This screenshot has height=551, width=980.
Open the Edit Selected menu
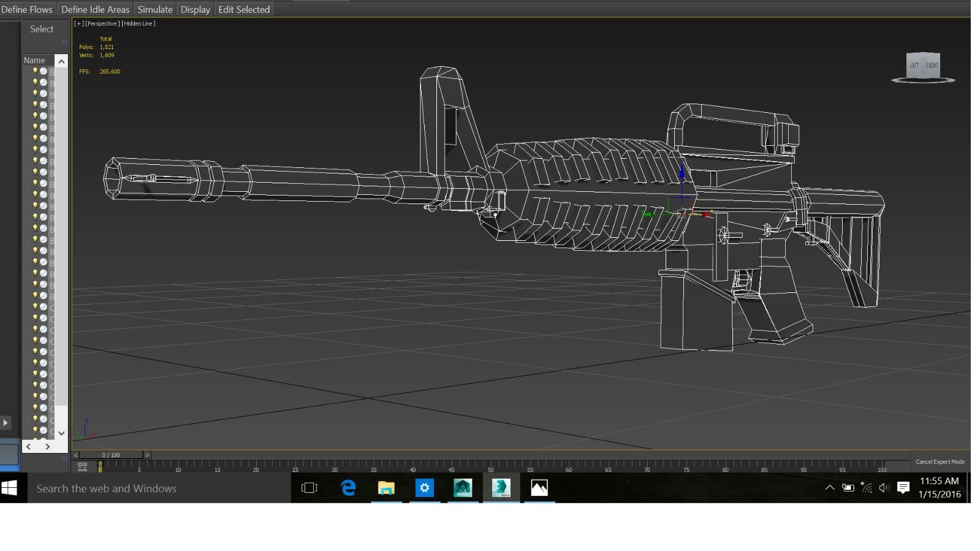[x=244, y=9]
